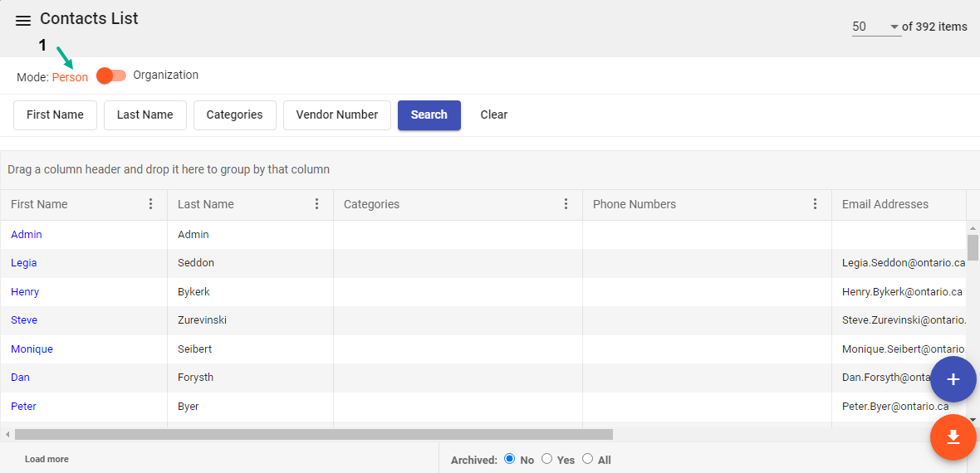Image resolution: width=980 pixels, height=473 pixels.
Task: Open the Legia contact link
Action: 23,263
